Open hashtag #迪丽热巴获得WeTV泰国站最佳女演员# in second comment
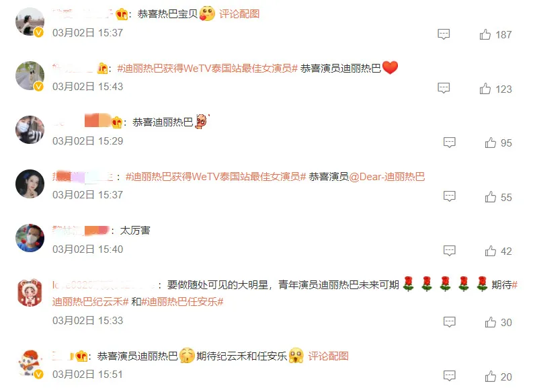 [x=208, y=69]
